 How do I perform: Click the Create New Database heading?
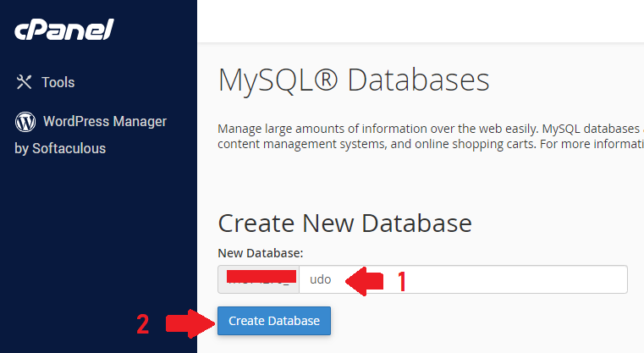(x=344, y=223)
